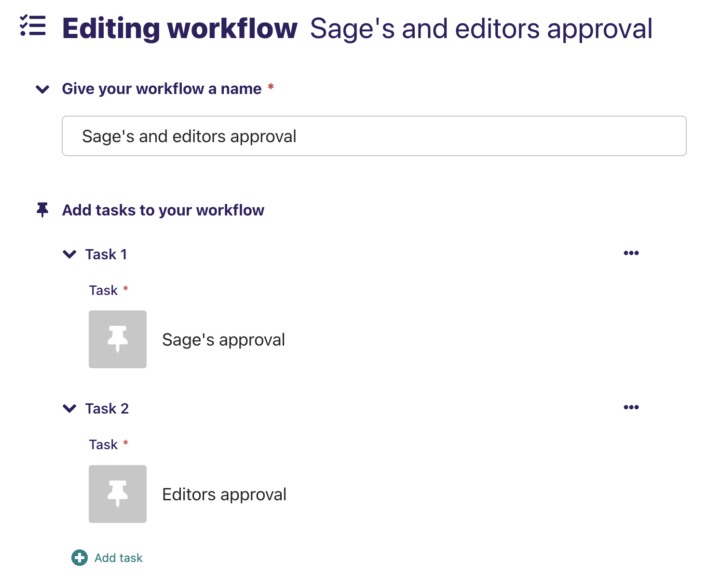Click the Add tasks to your workflow heading

tap(163, 210)
